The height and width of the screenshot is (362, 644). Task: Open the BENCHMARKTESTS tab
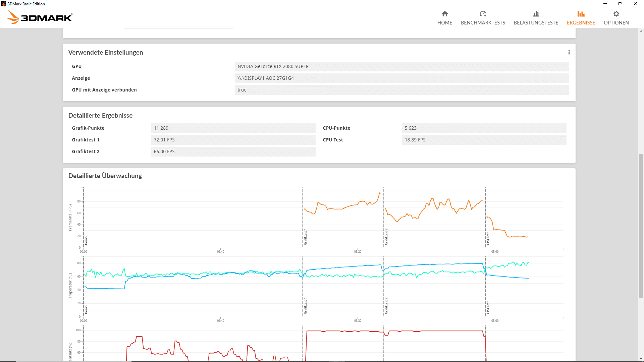coord(483,18)
